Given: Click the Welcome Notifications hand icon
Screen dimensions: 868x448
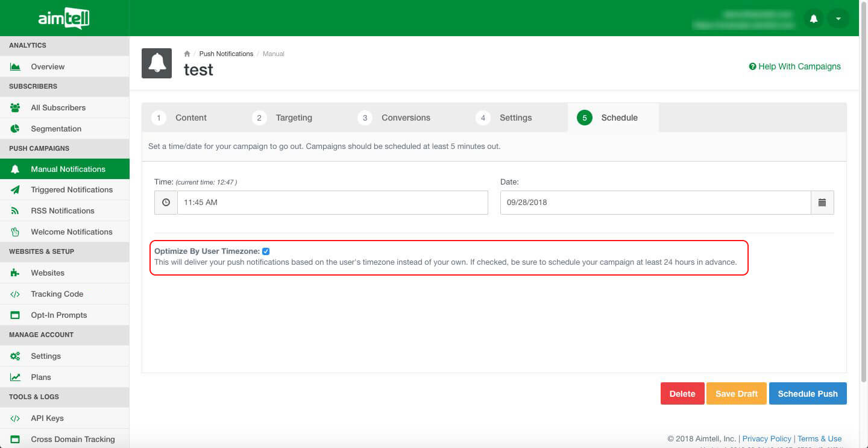Looking at the screenshot, I should pyautogui.click(x=15, y=232).
